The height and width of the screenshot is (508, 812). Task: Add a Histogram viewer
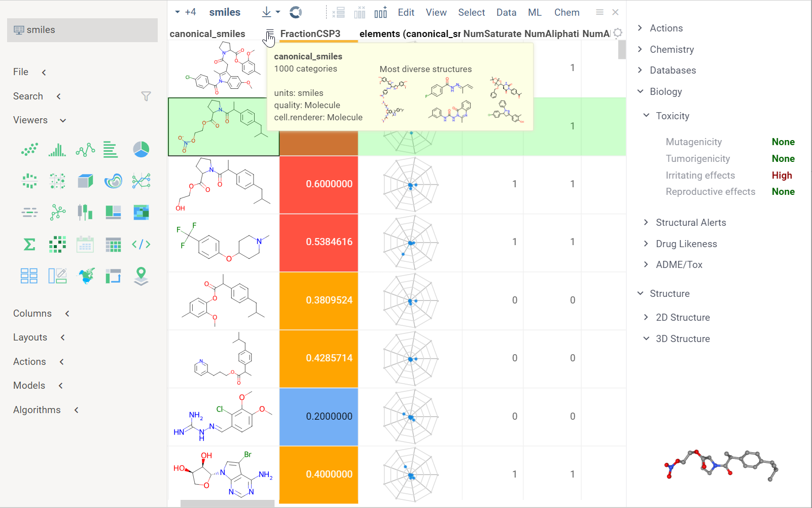[57, 149]
